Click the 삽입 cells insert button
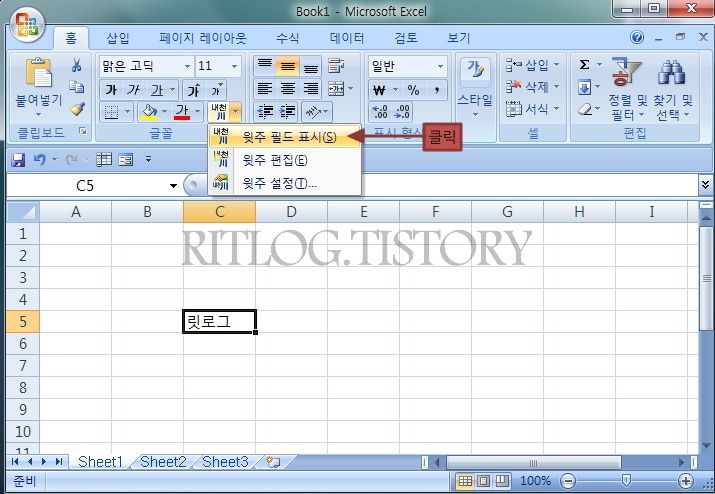The width and height of the screenshot is (715, 494). click(x=532, y=65)
